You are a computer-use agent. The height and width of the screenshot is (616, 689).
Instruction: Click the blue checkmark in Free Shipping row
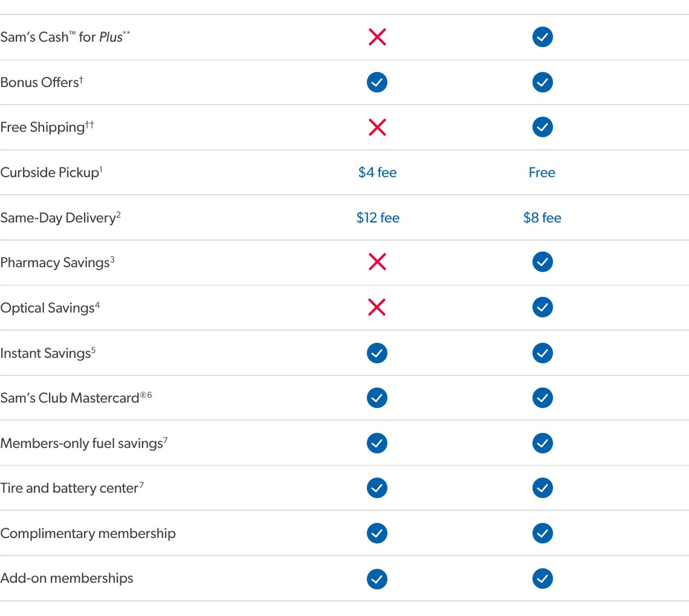pos(543,128)
